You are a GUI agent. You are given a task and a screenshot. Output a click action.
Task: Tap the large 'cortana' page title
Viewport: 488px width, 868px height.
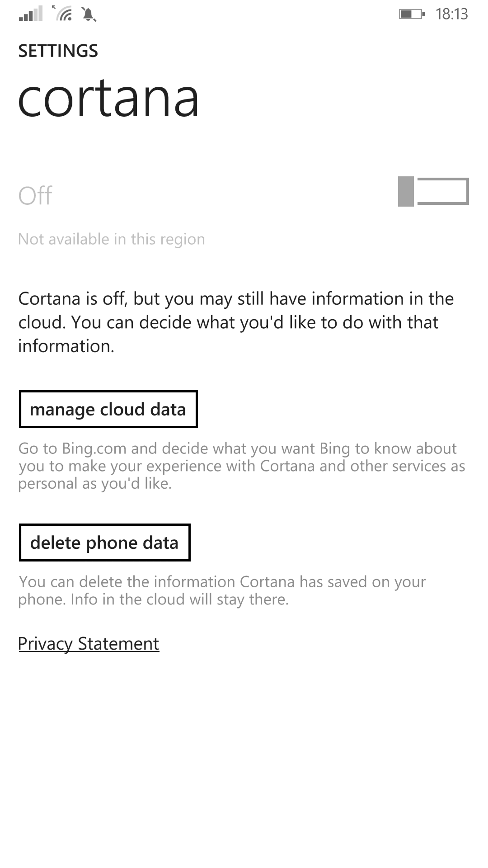pos(108,98)
